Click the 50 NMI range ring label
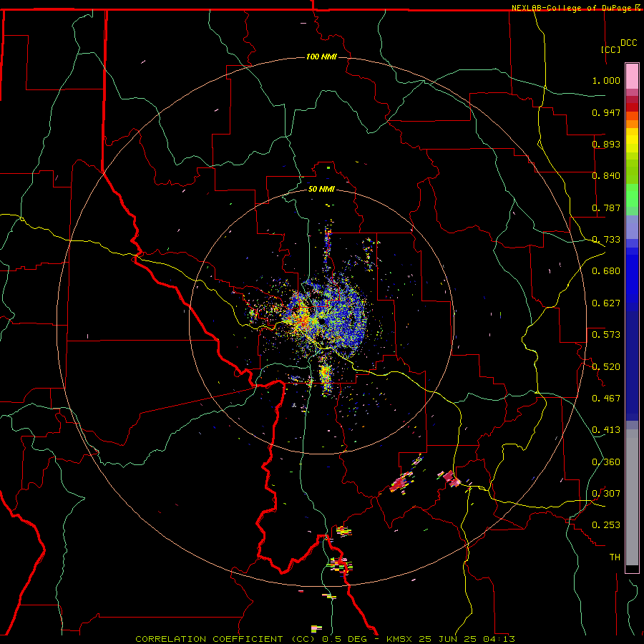 pos(321,189)
